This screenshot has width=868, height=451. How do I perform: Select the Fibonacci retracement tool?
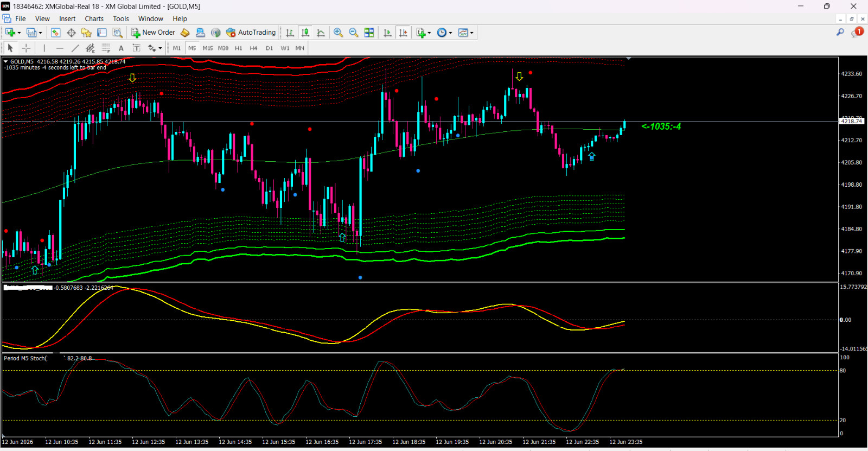point(106,48)
